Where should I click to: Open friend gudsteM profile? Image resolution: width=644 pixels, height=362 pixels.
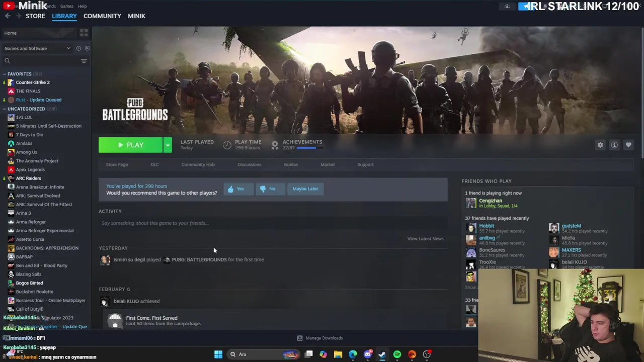571,226
